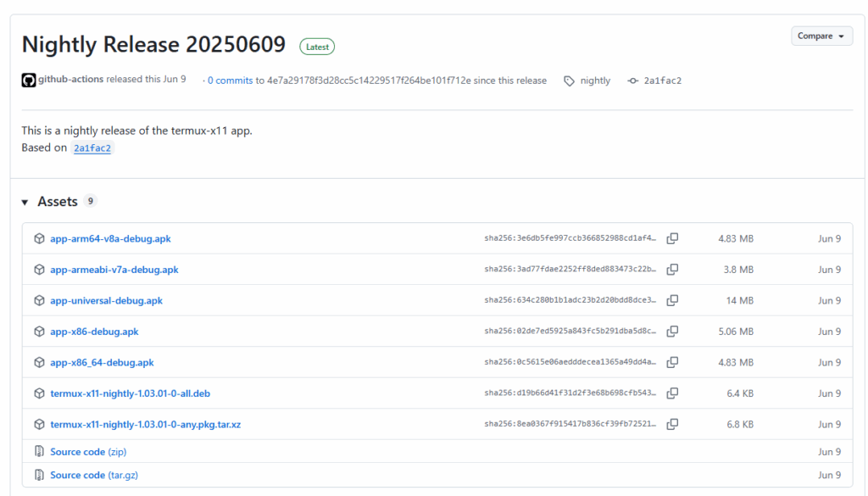Screen dimensions: 868x496
Task: Copy sha256 of termux-x11-nightly pkg.tar.xz
Action: [x=672, y=425]
